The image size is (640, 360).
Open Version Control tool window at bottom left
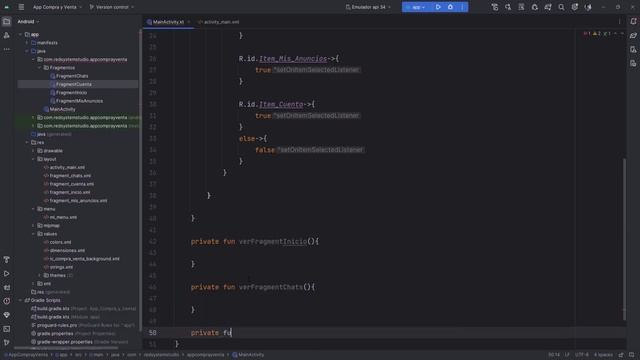[7, 342]
